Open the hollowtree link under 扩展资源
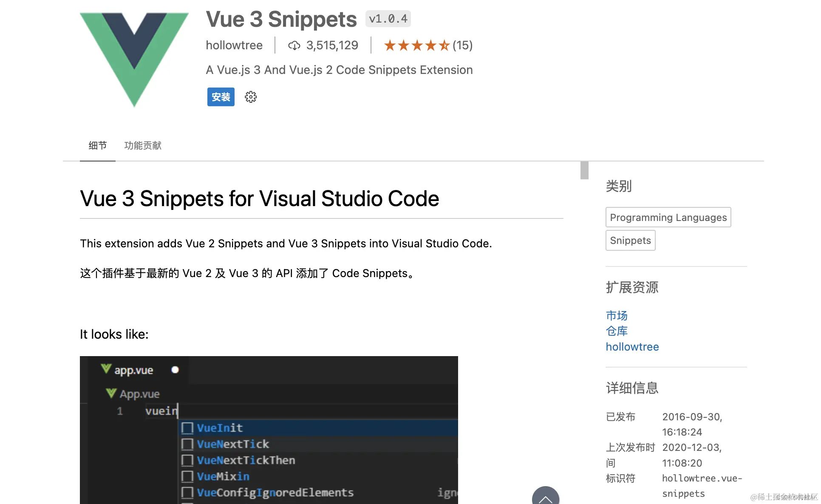 (x=632, y=347)
